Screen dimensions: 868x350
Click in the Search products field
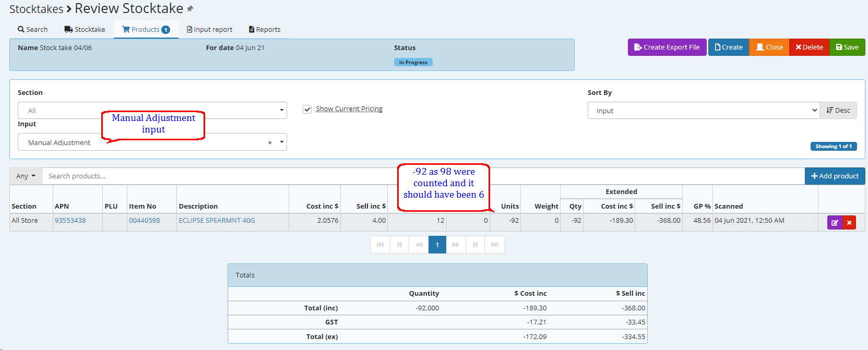(219, 176)
